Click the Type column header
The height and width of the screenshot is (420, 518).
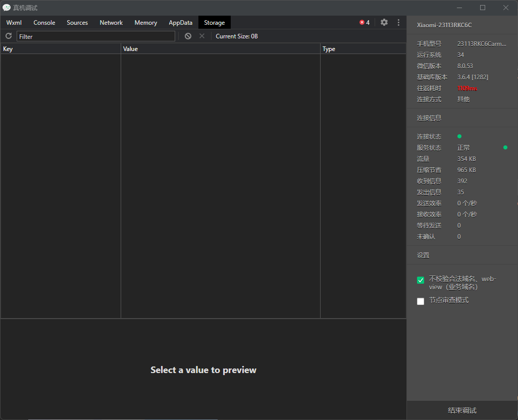[x=363, y=49]
